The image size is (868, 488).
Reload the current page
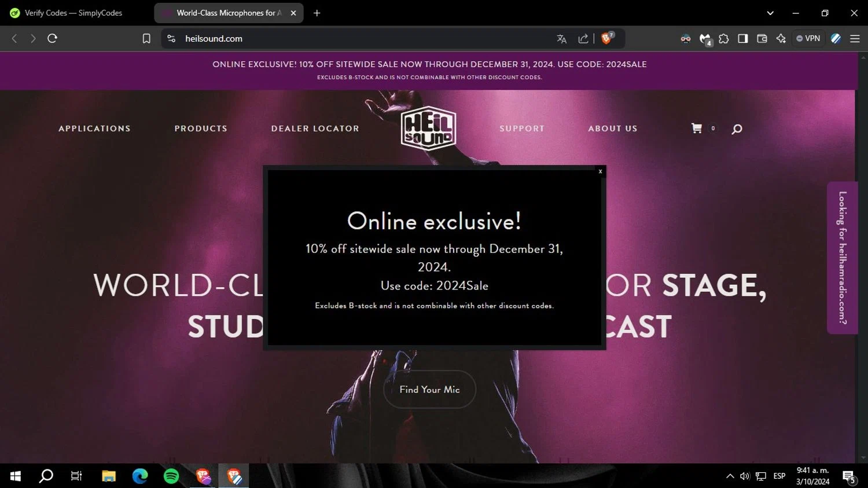[x=52, y=38]
